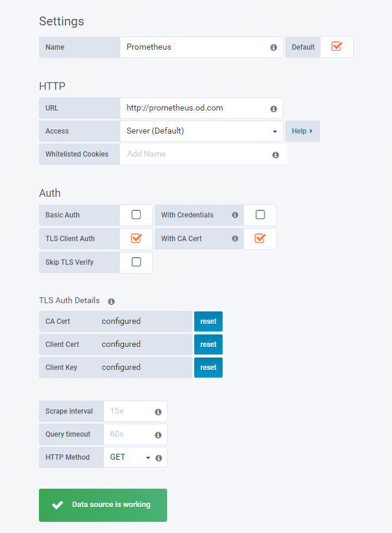Screen dimensions: 392x533
Task: Click the Query timeout input field
Action: click(135, 434)
